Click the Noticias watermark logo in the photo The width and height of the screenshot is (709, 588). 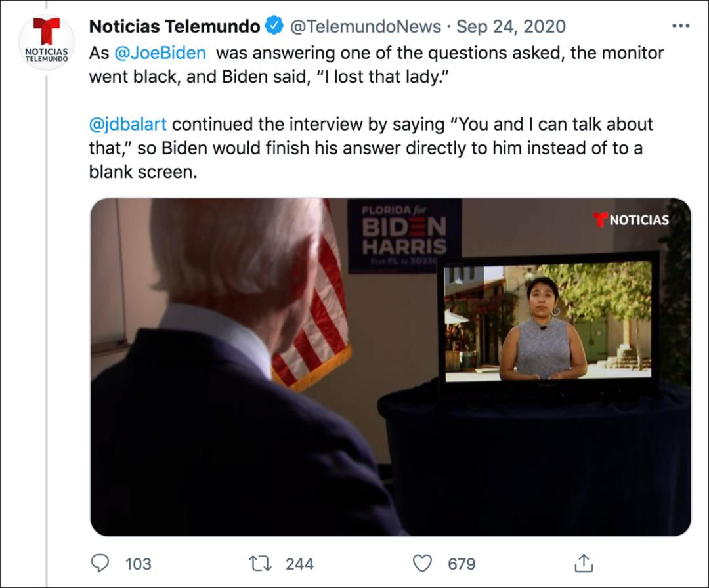click(631, 220)
